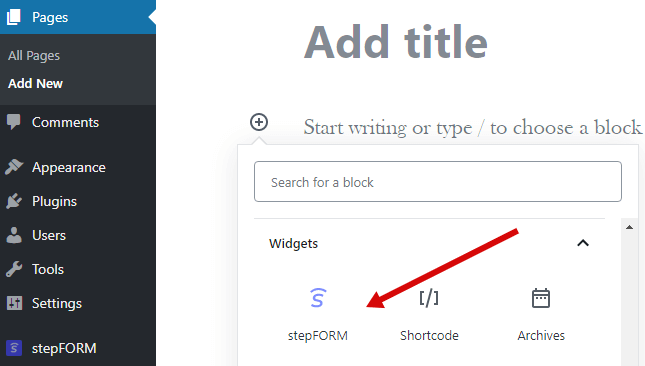
Task: Go to All Pages submenu
Action: (x=34, y=55)
